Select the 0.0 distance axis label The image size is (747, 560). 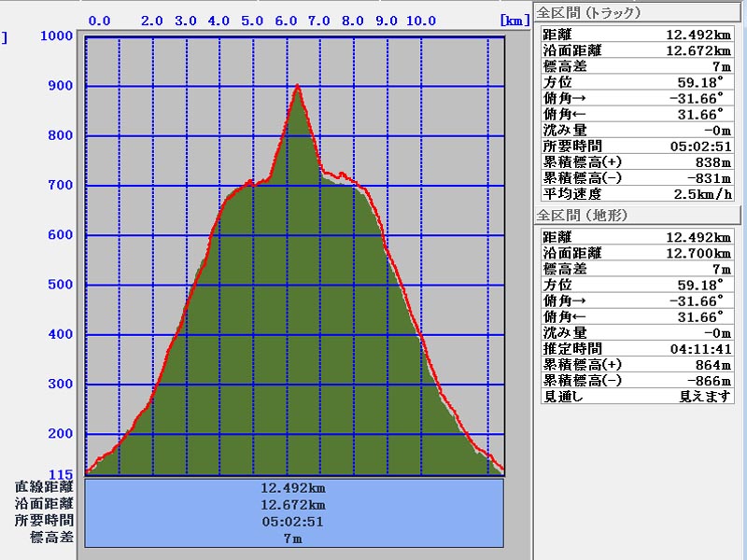pyautogui.click(x=99, y=20)
